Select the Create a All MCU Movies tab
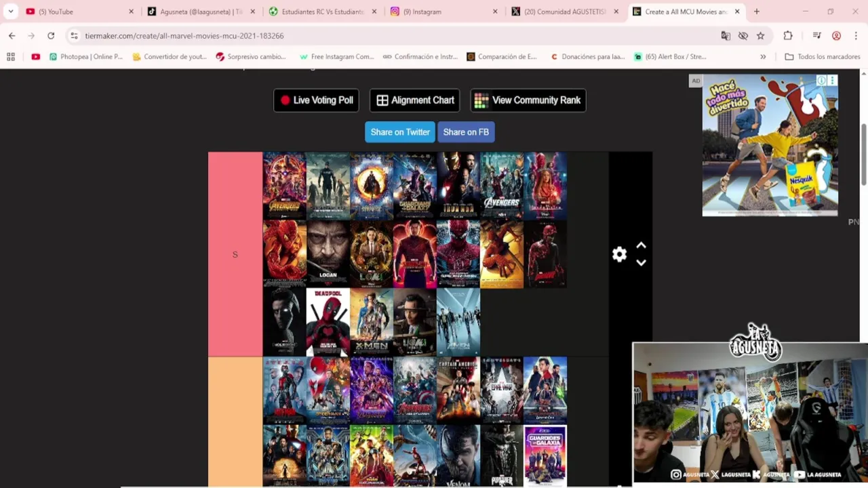The height and width of the screenshot is (488, 868). 686,12
